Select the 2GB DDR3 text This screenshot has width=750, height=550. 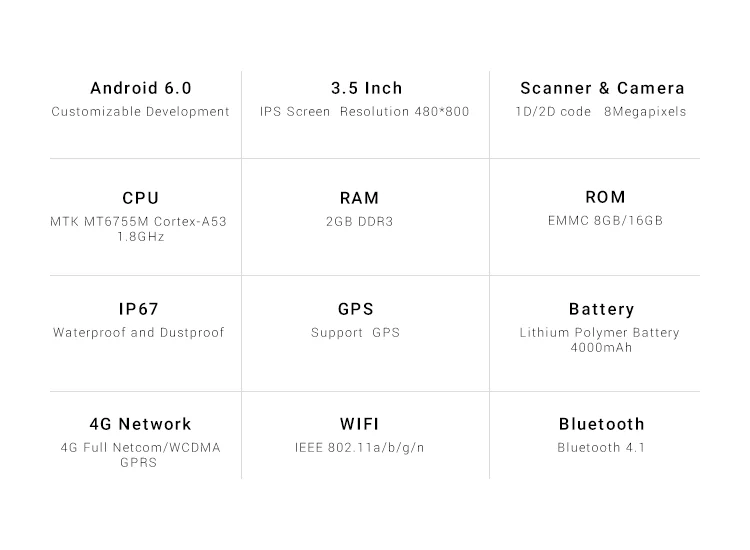click(x=359, y=221)
